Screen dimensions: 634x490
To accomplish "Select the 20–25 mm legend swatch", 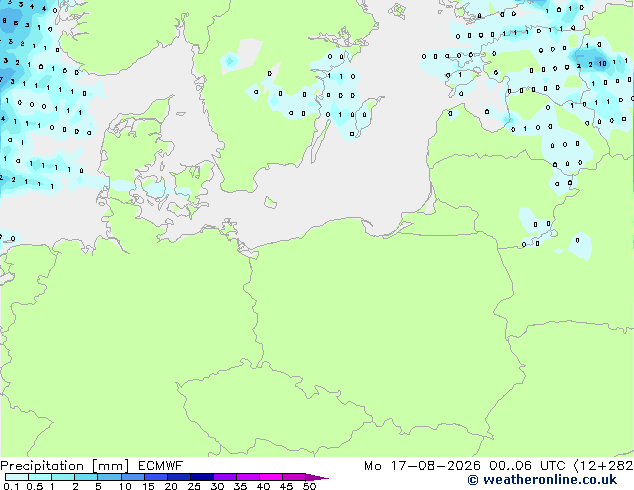I will click(x=179, y=477).
